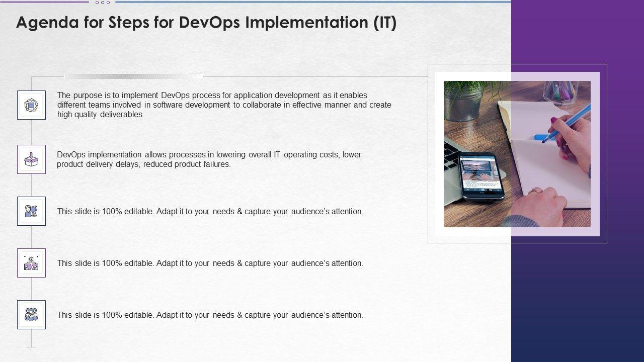Image resolution: width=644 pixels, height=362 pixels.
Task: Click the group of people icon
Action: coord(31,315)
